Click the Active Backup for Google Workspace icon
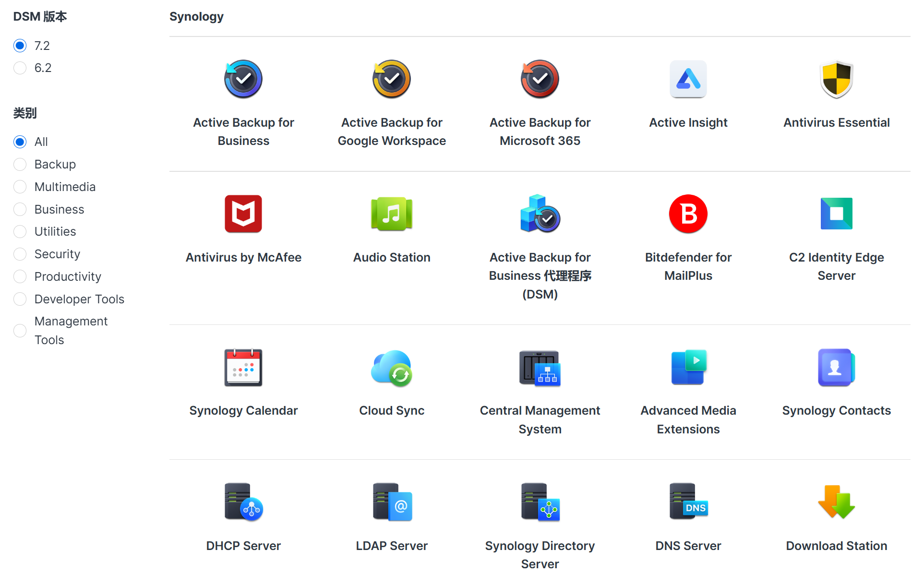 pos(392,79)
